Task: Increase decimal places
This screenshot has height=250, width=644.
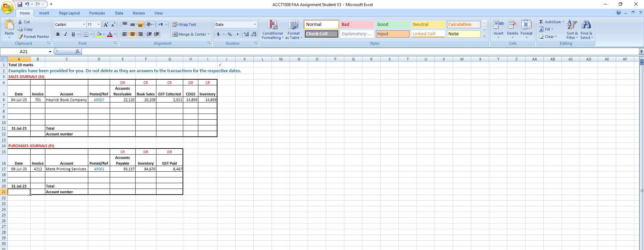Action: coord(246,34)
